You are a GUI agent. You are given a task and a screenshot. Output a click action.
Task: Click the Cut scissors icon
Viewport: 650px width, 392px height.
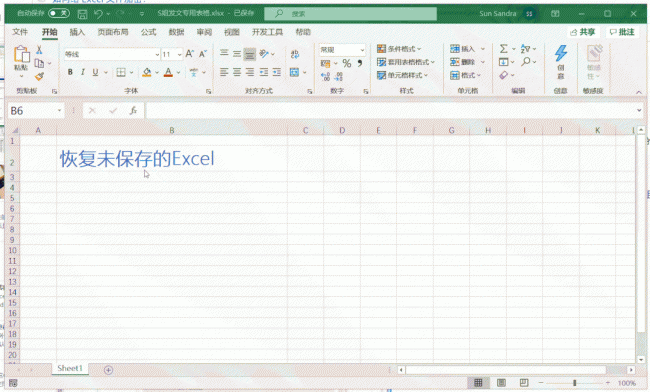(39, 50)
